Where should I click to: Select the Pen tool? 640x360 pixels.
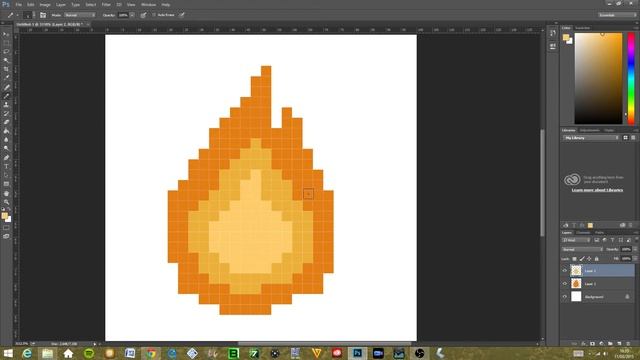click(6, 158)
